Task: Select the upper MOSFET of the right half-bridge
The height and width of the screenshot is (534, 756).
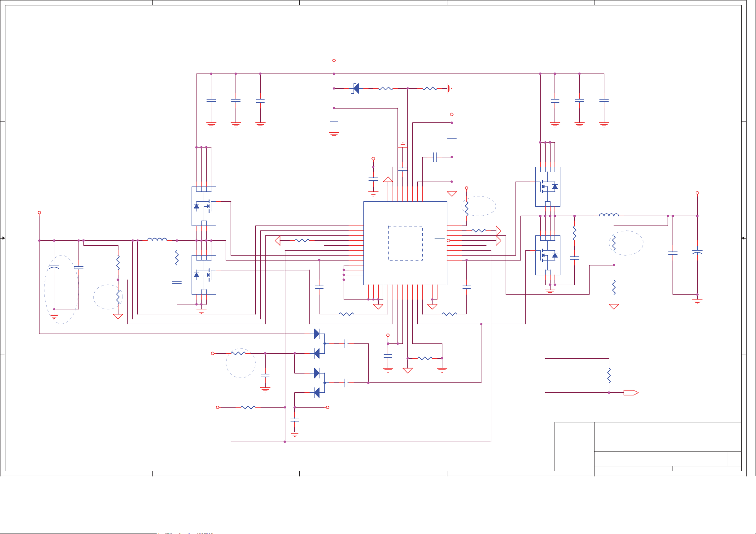Action: 548,187
